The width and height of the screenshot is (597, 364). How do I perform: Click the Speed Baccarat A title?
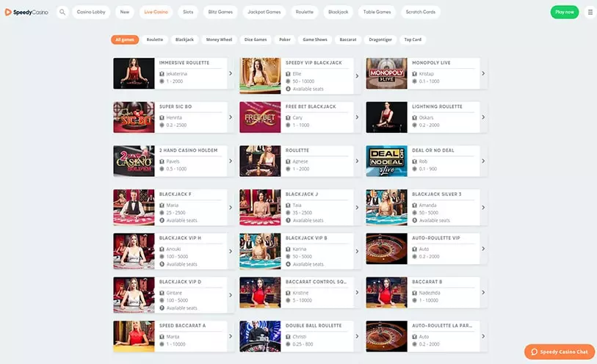pos(182,325)
